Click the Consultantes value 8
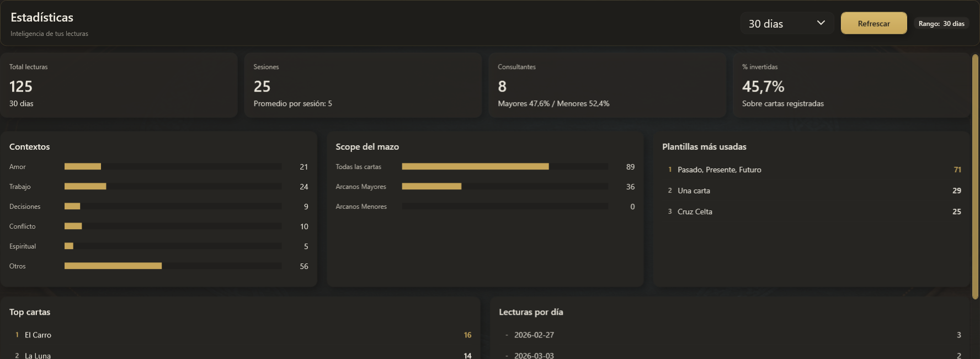The height and width of the screenshot is (359, 980). 502,86
